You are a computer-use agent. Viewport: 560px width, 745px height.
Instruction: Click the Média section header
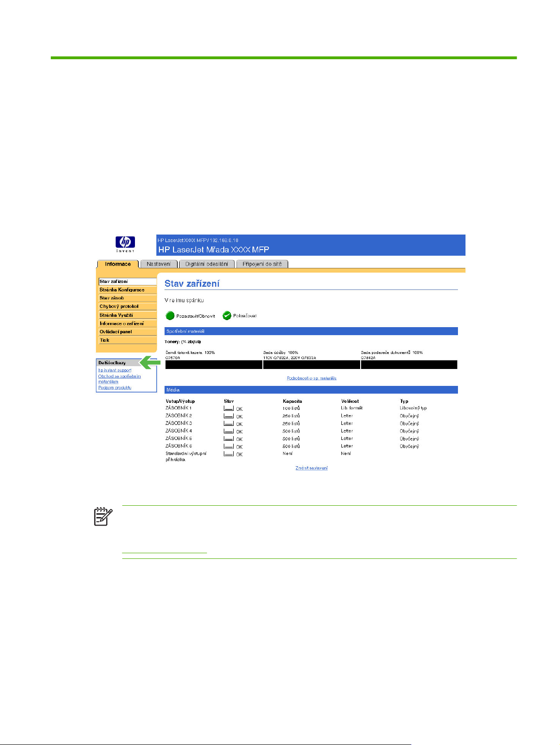(x=311, y=390)
